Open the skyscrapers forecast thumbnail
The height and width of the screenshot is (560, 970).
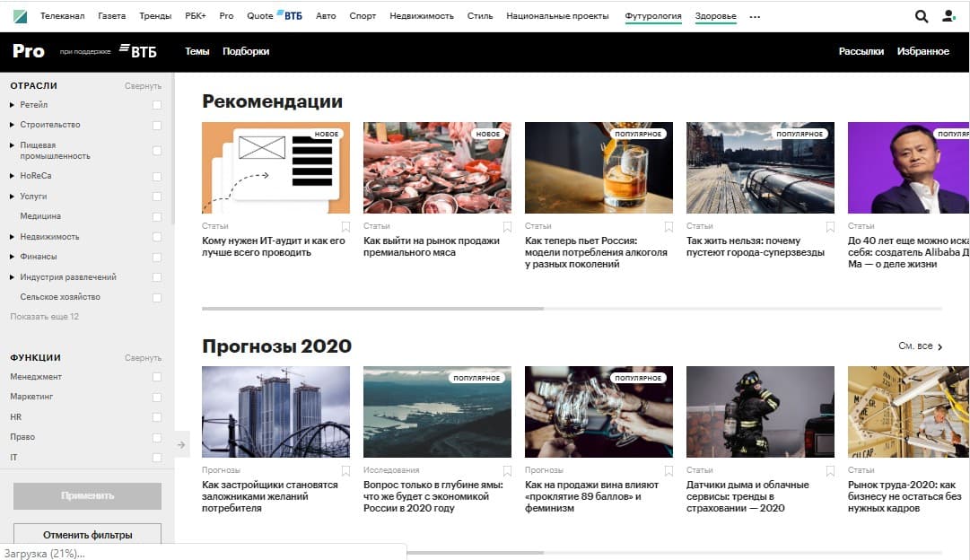[x=275, y=412]
